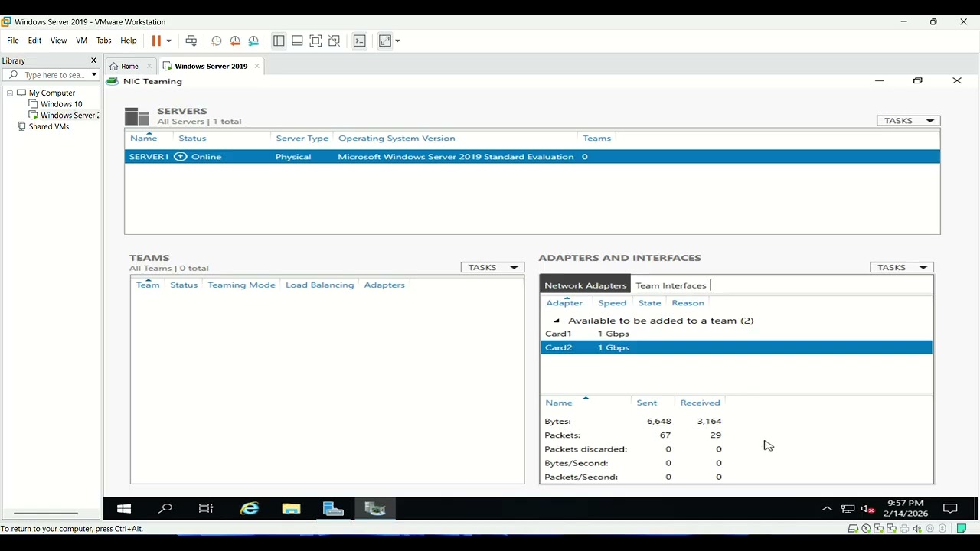This screenshot has height=551, width=980.
Task: Sort teams by Team column
Action: pyautogui.click(x=148, y=285)
